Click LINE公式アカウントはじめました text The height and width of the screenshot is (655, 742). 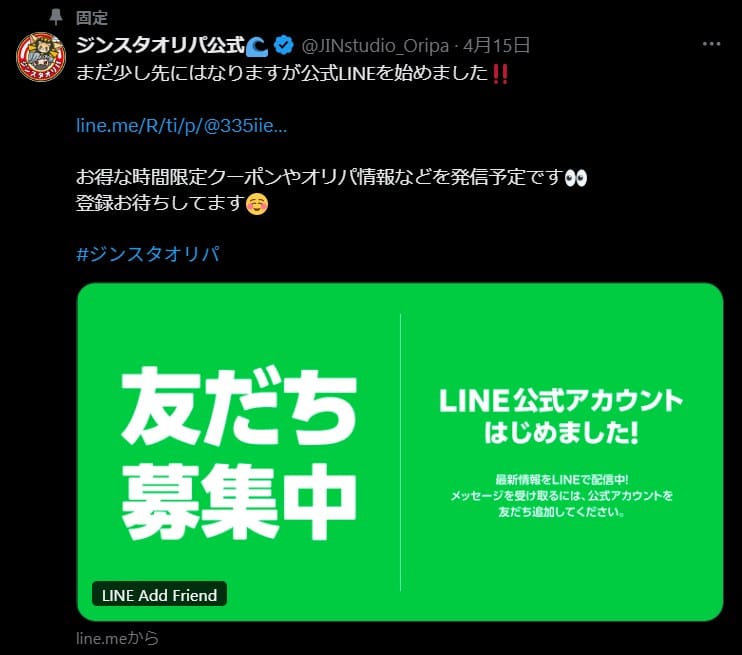coord(561,416)
